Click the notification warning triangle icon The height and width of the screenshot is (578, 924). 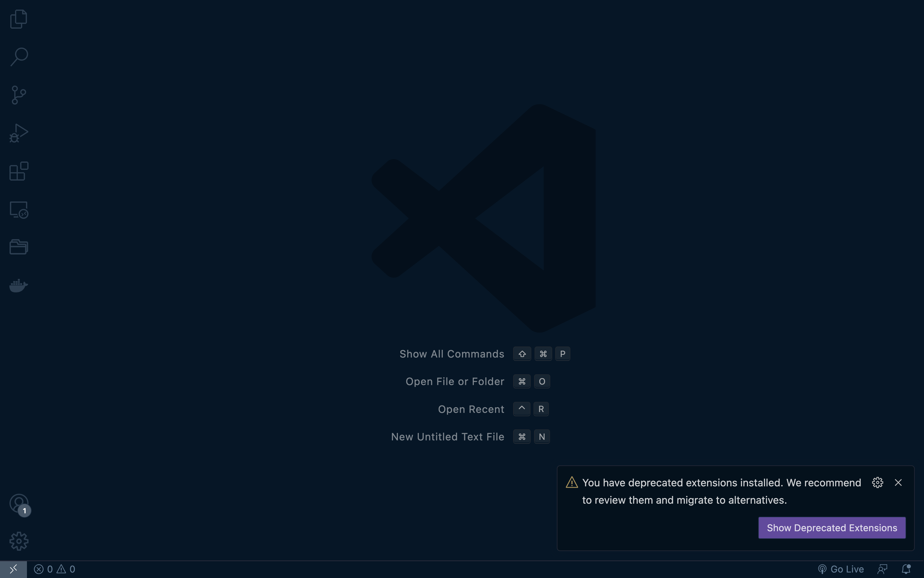point(571,482)
